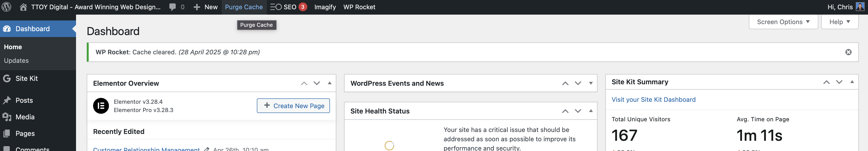The image size is (868, 151).
Task: Open Imagify admin bar menu
Action: [325, 7]
